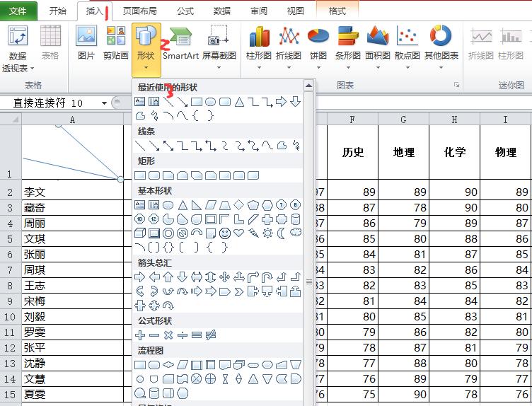Click the cell containing 夏雯
This screenshot has height=406, width=532.
point(73,395)
